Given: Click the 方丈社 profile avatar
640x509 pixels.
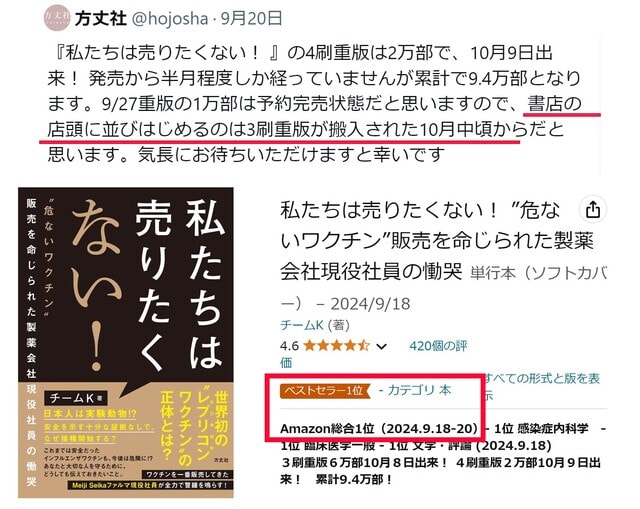Looking at the screenshot, I should (x=57, y=18).
